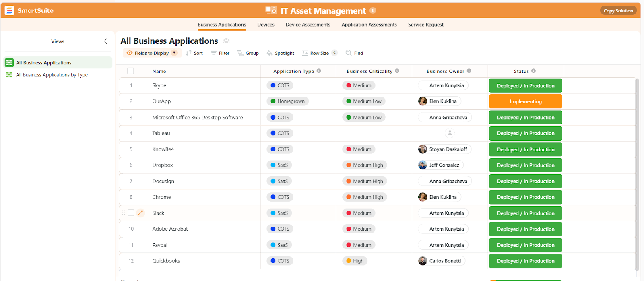Image resolution: width=644 pixels, height=281 pixels.
Task: Click the Spotlight paint bucket icon
Action: [x=270, y=53]
